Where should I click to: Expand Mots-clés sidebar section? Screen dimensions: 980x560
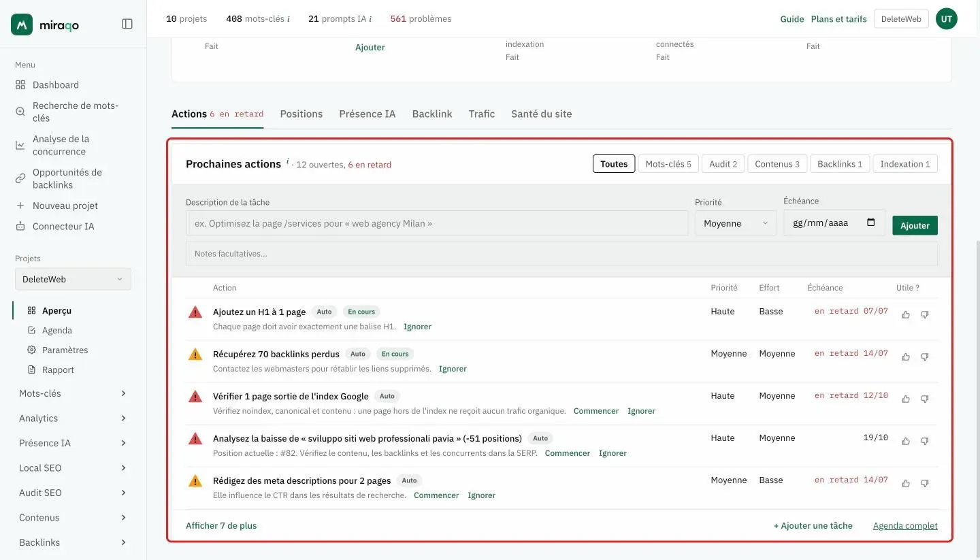click(73, 393)
